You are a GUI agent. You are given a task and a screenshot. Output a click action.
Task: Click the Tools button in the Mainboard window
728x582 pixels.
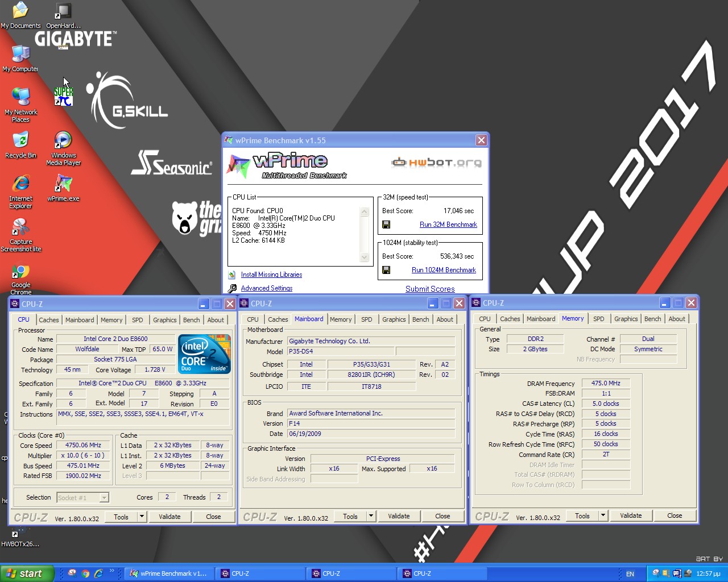(x=350, y=516)
